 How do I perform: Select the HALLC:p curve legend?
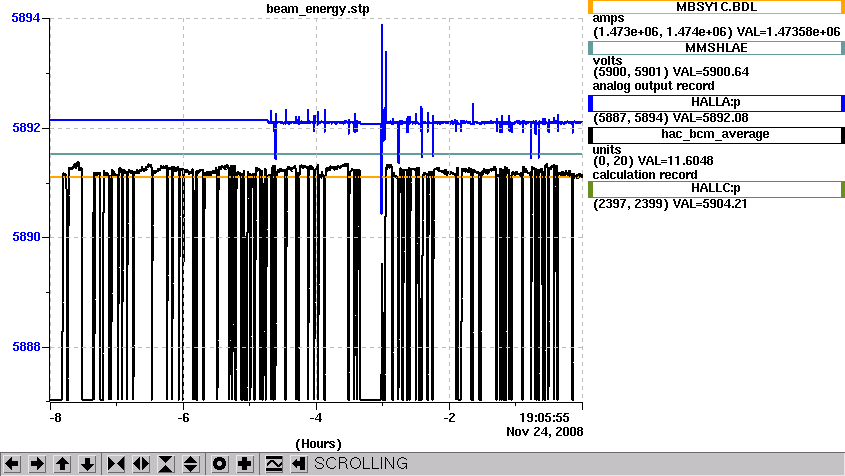tap(716, 189)
